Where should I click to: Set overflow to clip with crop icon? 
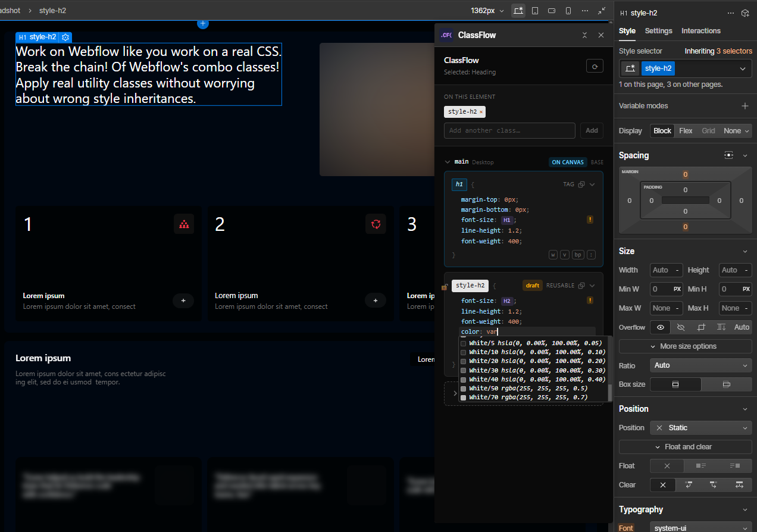coord(701,327)
